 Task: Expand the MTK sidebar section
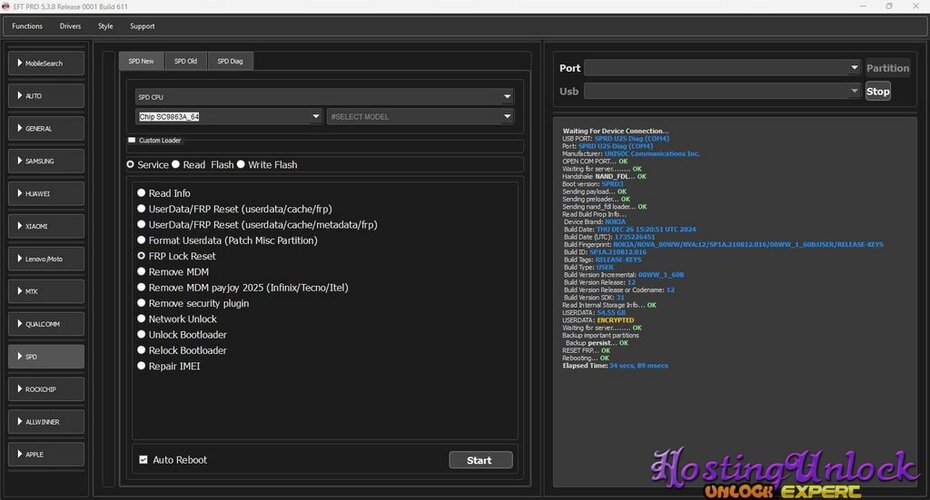click(46, 292)
